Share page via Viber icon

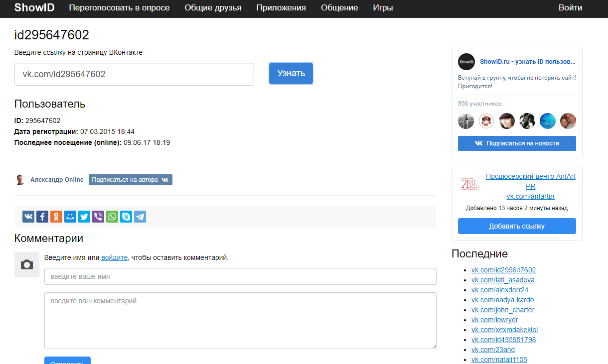(x=98, y=217)
